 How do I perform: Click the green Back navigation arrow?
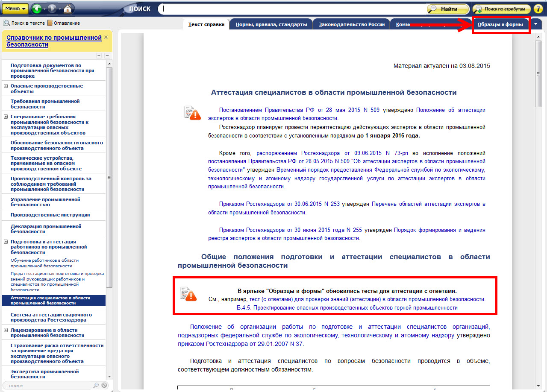tap(36, 9)
